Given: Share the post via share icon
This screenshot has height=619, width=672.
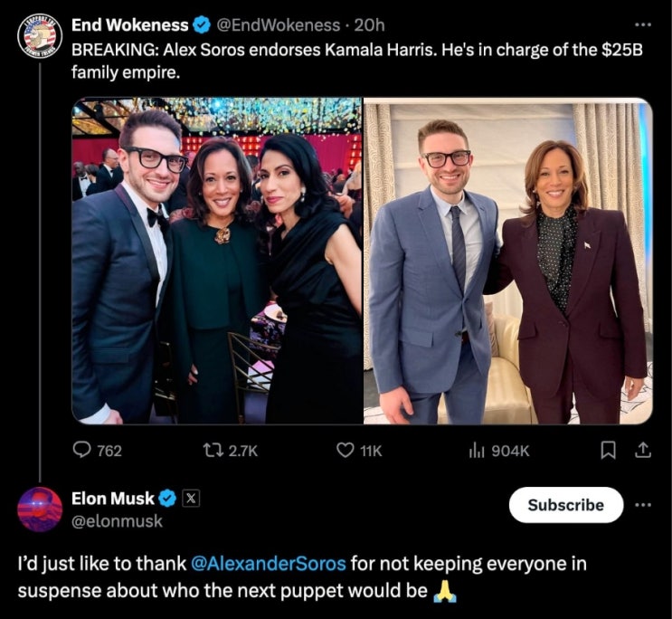Looking at the screenshot, I should pos(644,450).
